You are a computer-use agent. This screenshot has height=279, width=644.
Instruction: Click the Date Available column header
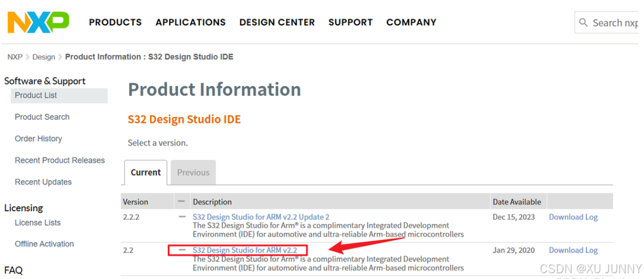point(517,202)
